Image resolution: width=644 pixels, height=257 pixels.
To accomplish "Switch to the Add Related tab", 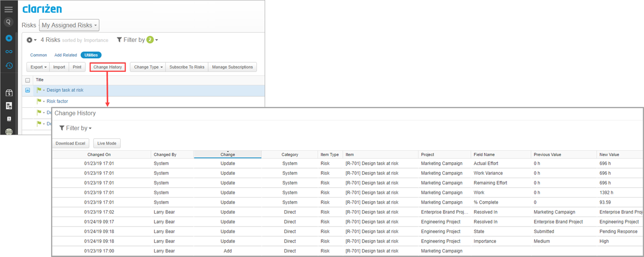I will [66, 55].
